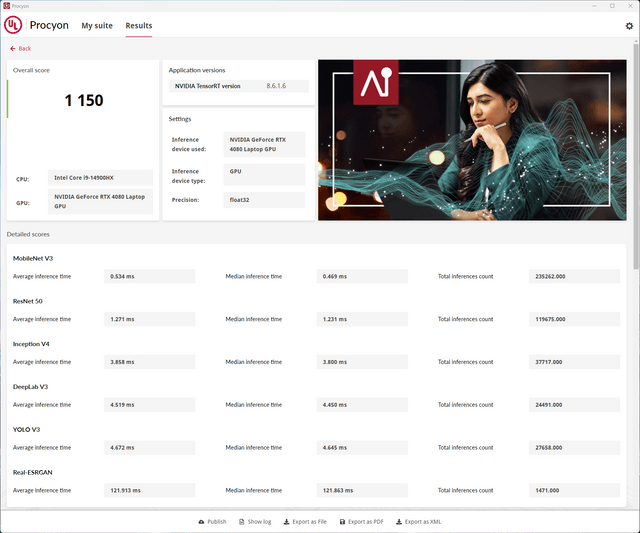The height and width of the screenshot is (533, 640).
Task: Click MobileNet average time 0.534 ms
Action: click(149, 276)
